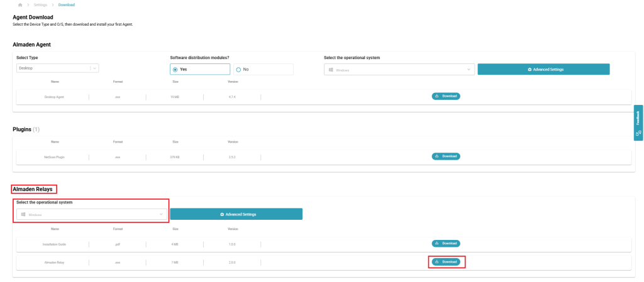Open the Almaden Relays operating system dropdown
The width and height of the screenshot is (644, 282).
tap(92, 214)
